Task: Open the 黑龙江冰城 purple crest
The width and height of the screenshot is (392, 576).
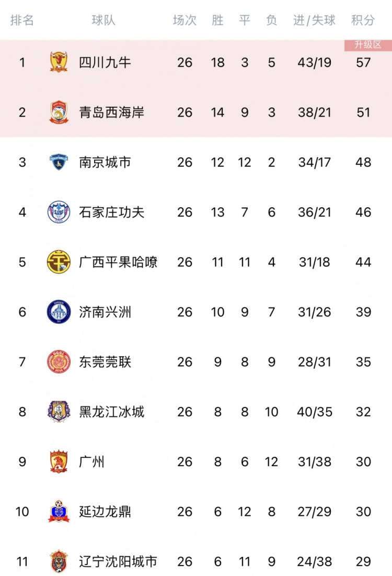Action: coord(59,411)
